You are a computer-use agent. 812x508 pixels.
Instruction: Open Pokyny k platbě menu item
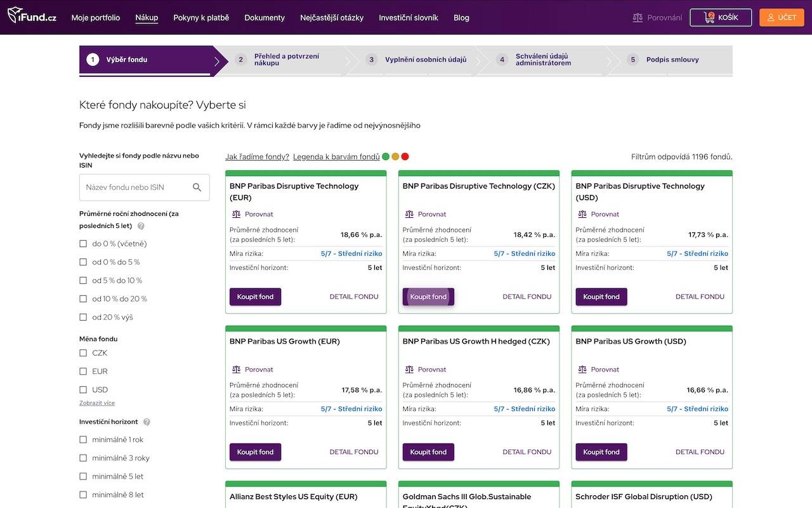[201, 18]
